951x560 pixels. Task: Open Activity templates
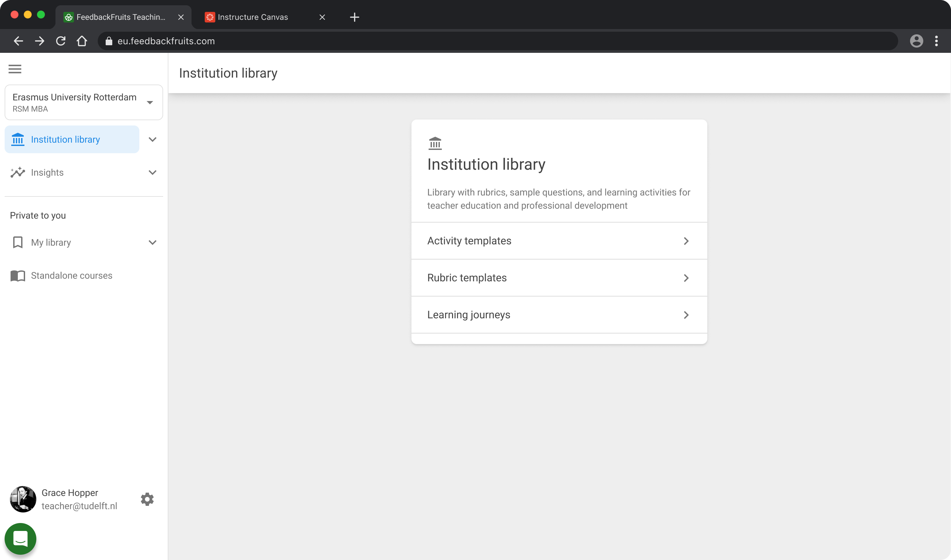(559, 241)
